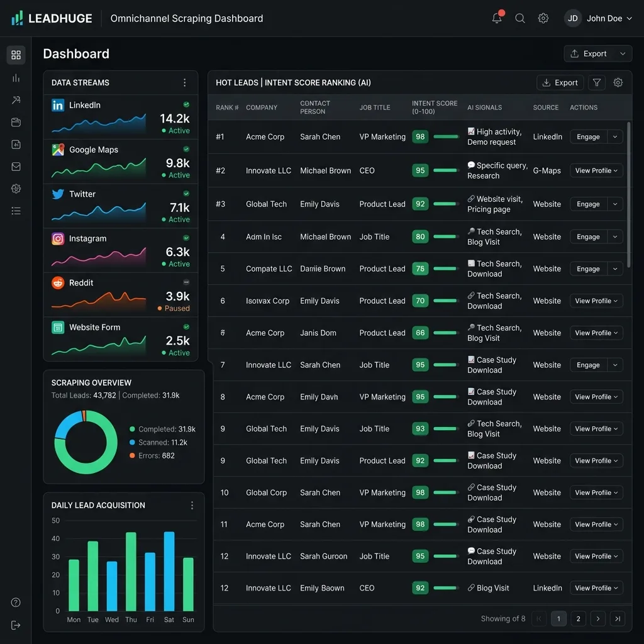Open the scraping tools sidebar icon

[16, 100]
